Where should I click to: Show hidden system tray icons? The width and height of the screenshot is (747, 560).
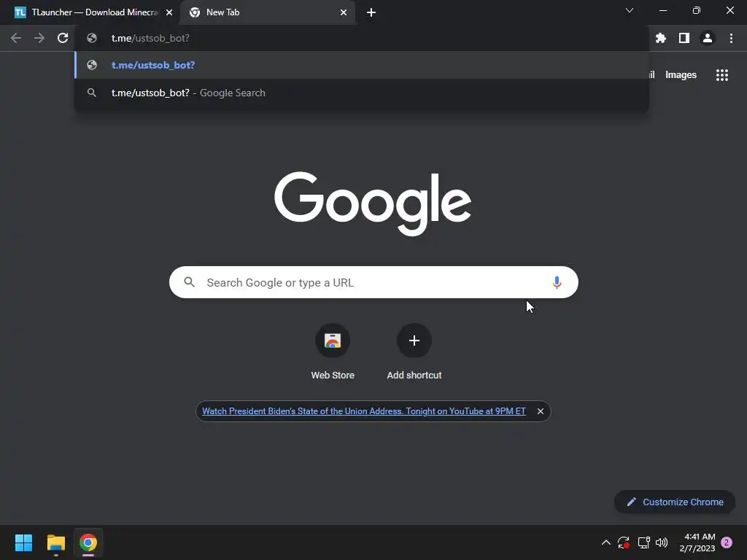(606, 542)
